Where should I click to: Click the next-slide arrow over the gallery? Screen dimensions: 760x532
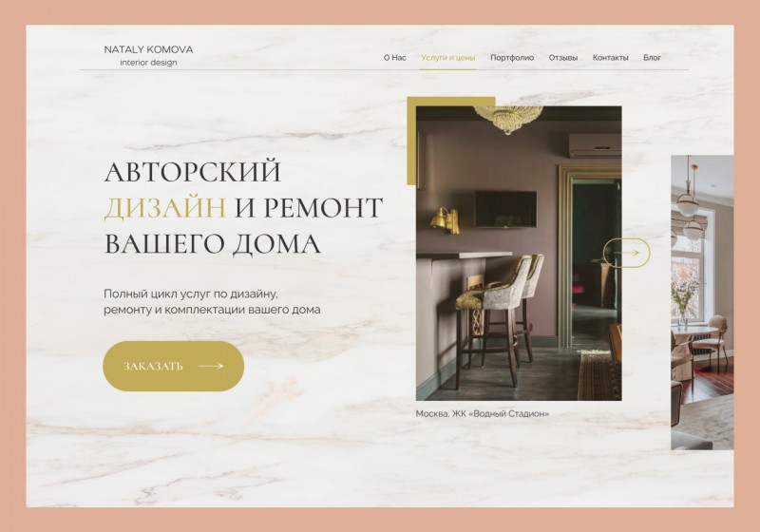626,253
